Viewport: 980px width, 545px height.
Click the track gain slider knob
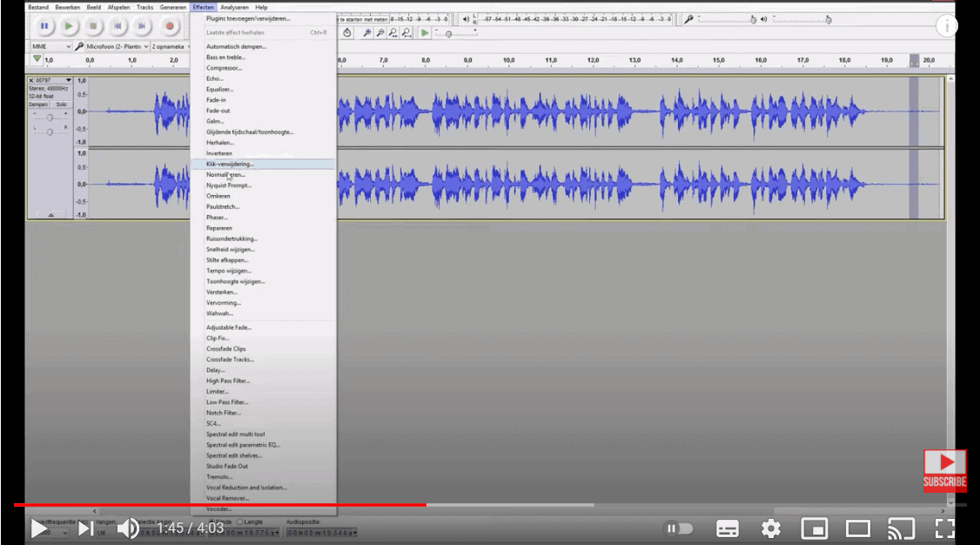pos(50,117)
